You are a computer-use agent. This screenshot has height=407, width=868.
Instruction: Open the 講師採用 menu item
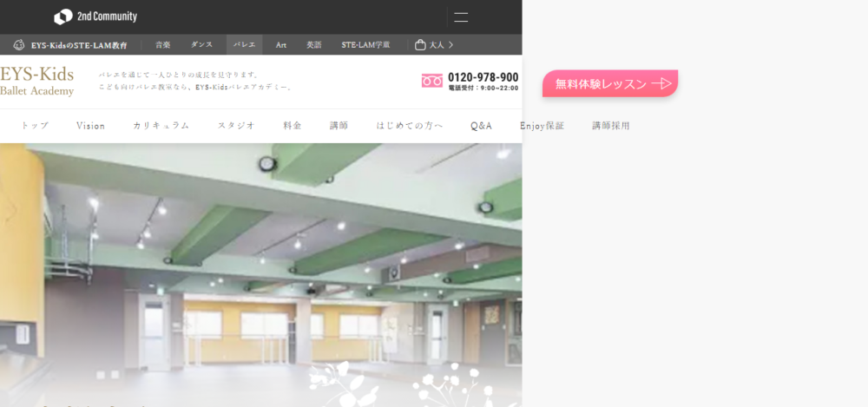[611, 126]
